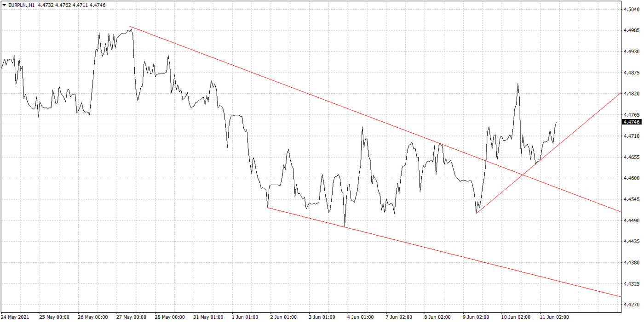Click the 4.4600 price axis label

pyautogui.click(x=631, y=178)
